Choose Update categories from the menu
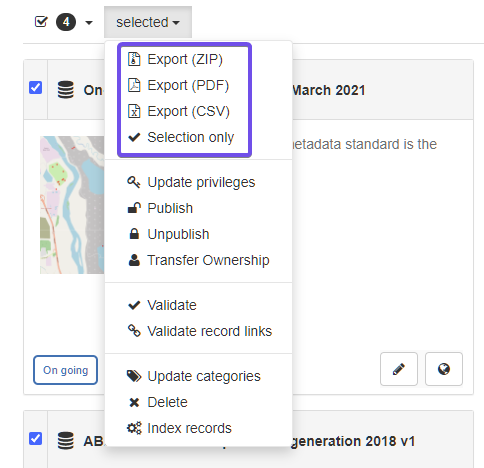This screenshot has height=468, width=484. click(194, 376)
